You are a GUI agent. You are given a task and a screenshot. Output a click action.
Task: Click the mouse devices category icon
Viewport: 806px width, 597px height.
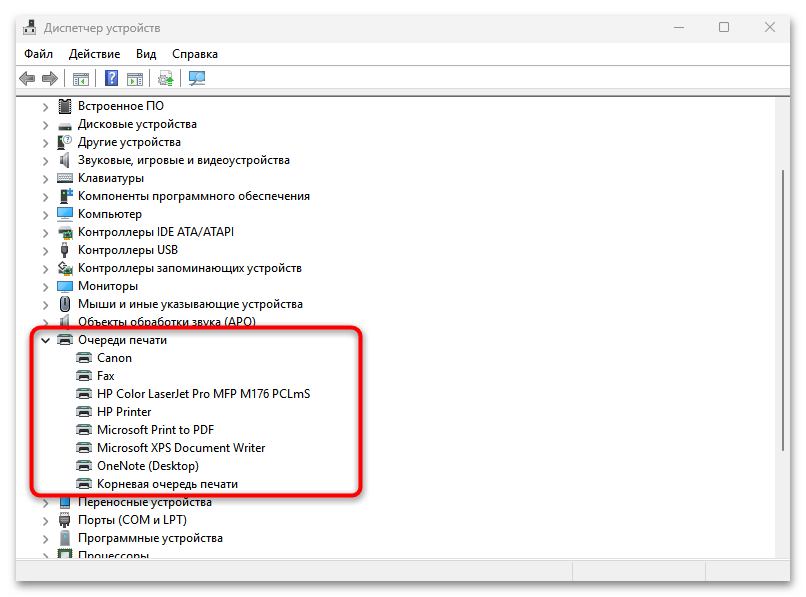[65, 304]
